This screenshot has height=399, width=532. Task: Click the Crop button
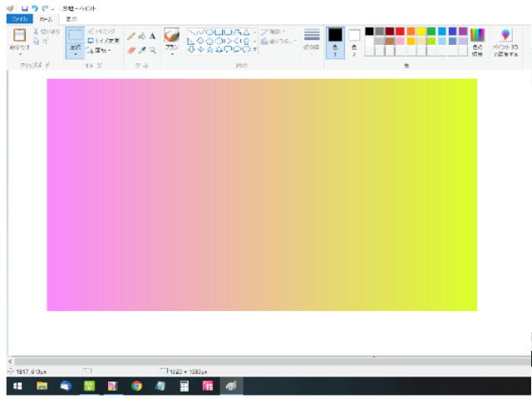coord(101,32)
